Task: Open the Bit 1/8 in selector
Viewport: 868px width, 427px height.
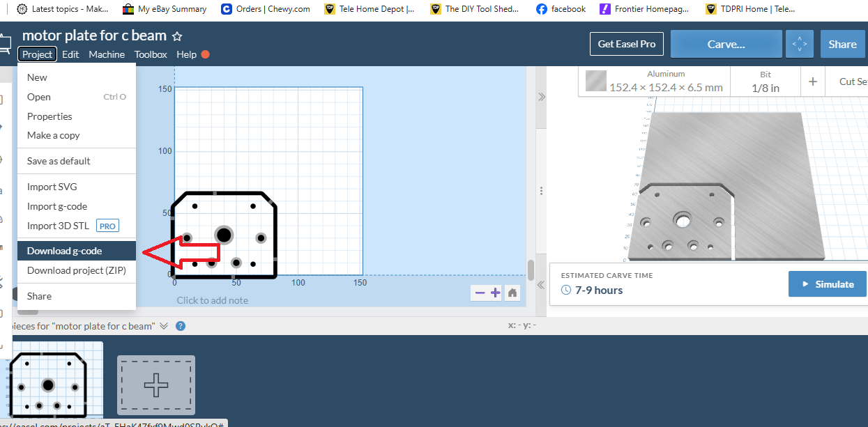Action: tap(765, 81)
